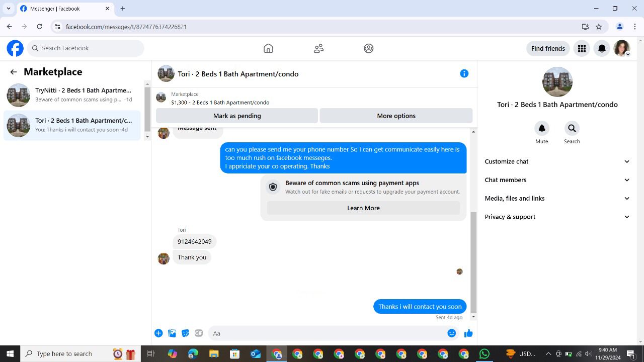This screenshot has width=644, height=362.
Task: Open a new browser tab
Action: [123, 9]
